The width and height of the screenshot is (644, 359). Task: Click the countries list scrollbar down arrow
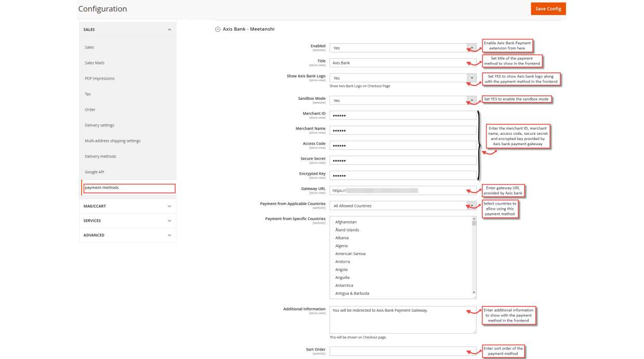[474, 292]
